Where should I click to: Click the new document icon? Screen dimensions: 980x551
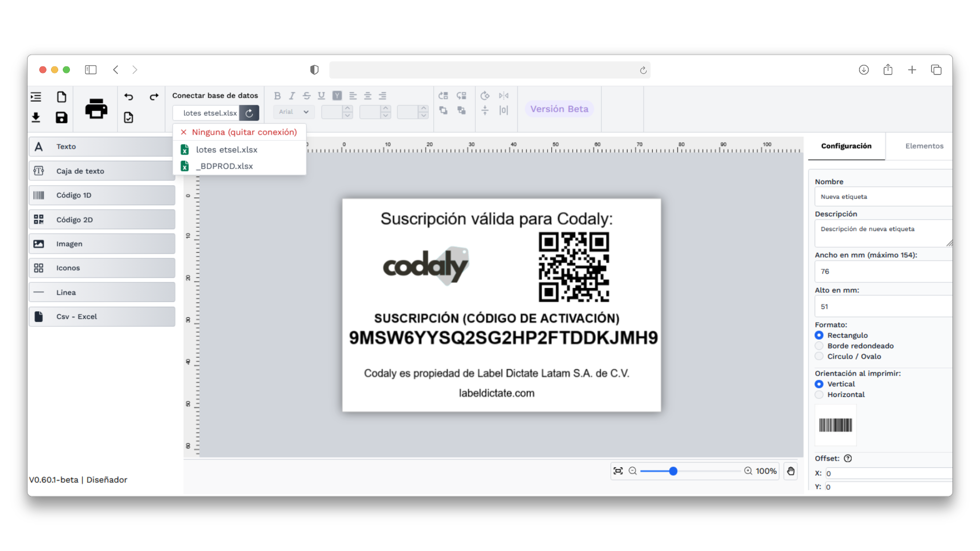click(61, 97)
